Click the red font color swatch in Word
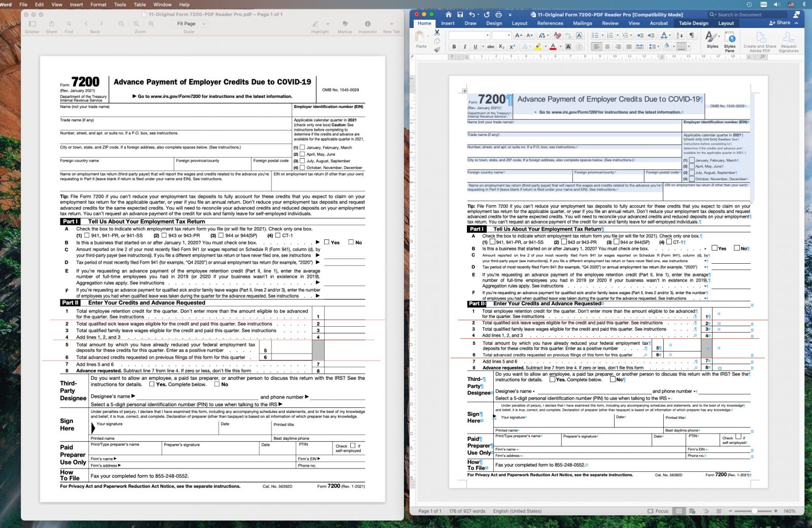Viewport: 812px width, 528px height. pyautogui.click(x=553, y=47)
